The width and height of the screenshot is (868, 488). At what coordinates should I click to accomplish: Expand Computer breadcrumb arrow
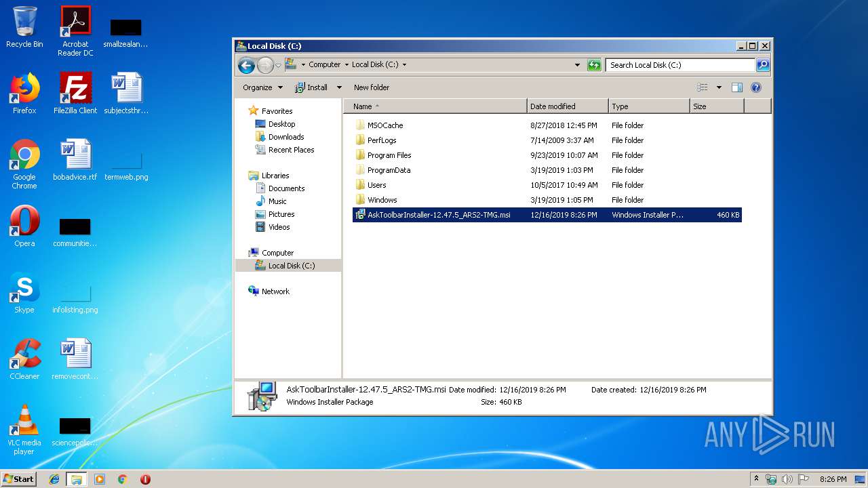tap(346, 65)
